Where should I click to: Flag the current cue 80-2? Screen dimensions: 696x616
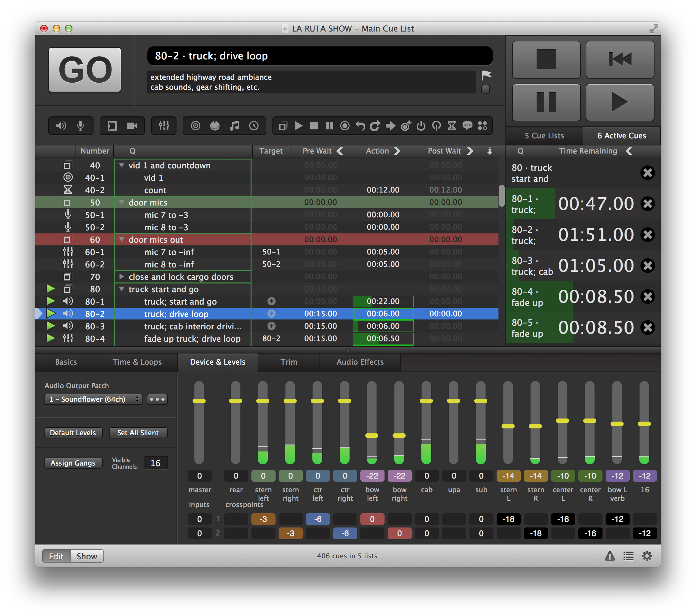[x=486, y=75]
